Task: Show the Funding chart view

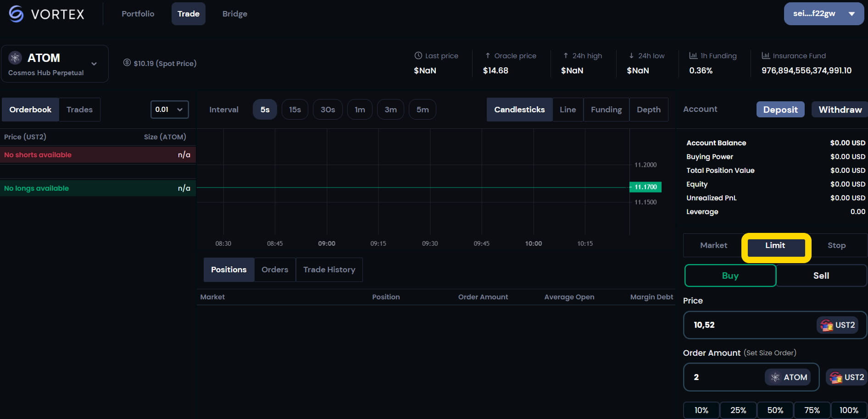Action: coord(606,110)
